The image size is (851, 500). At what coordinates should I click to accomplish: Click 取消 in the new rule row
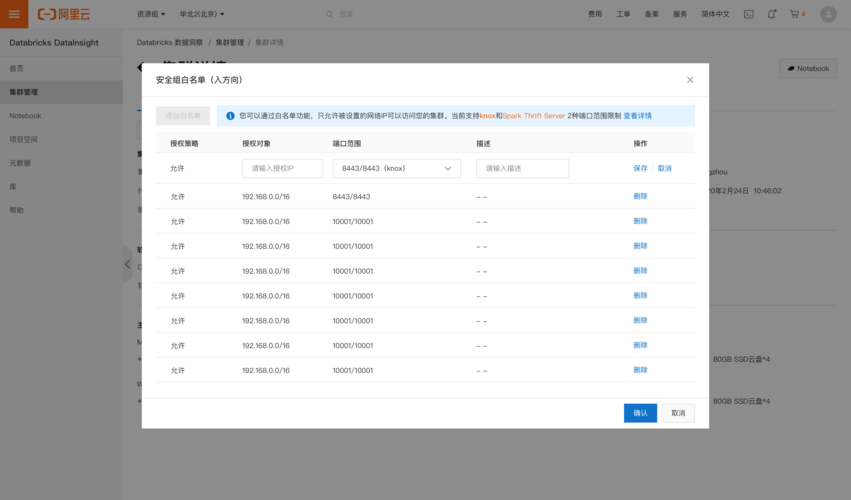pos(664,168)
